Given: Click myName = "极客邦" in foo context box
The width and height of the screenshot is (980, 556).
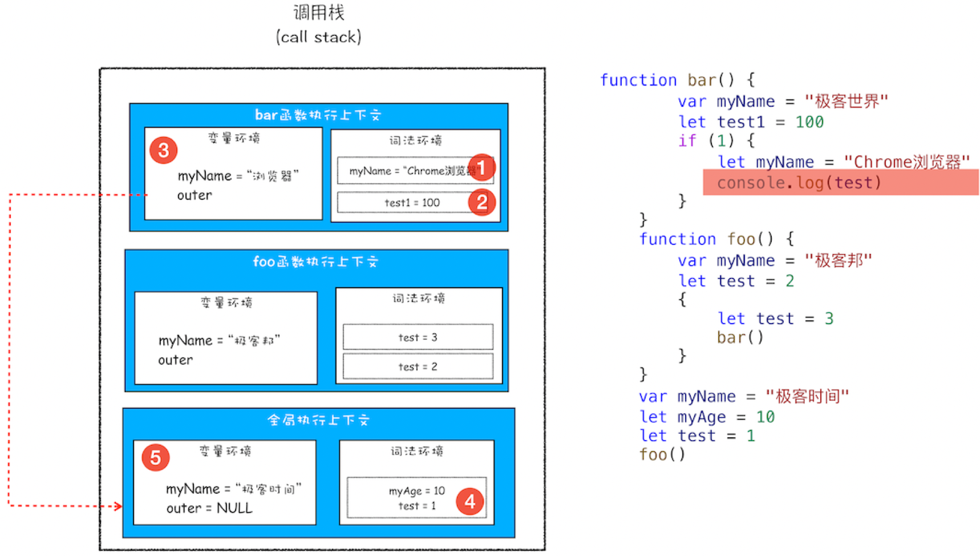Looking at the screenshot, I should pyautogui.click(x=219, y=340).
